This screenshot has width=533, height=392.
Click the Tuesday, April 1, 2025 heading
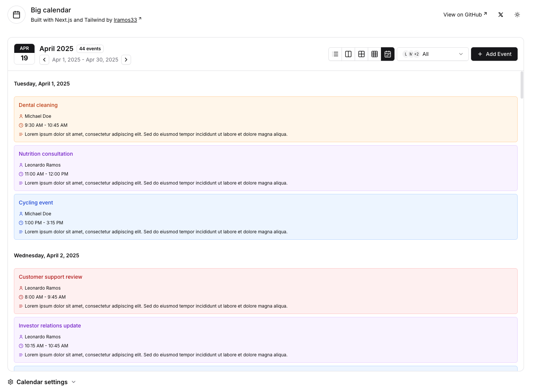42,84
